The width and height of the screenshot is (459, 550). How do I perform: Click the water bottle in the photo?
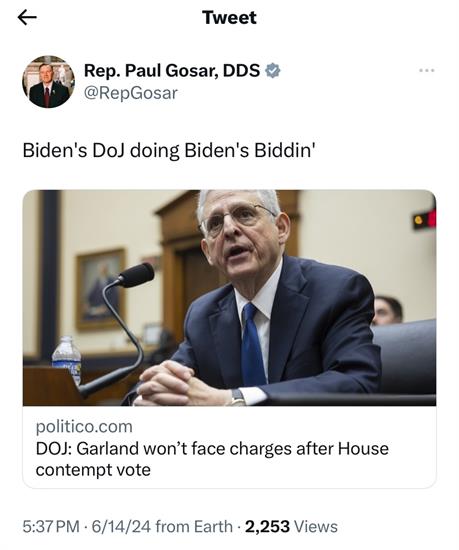point(67,359)
